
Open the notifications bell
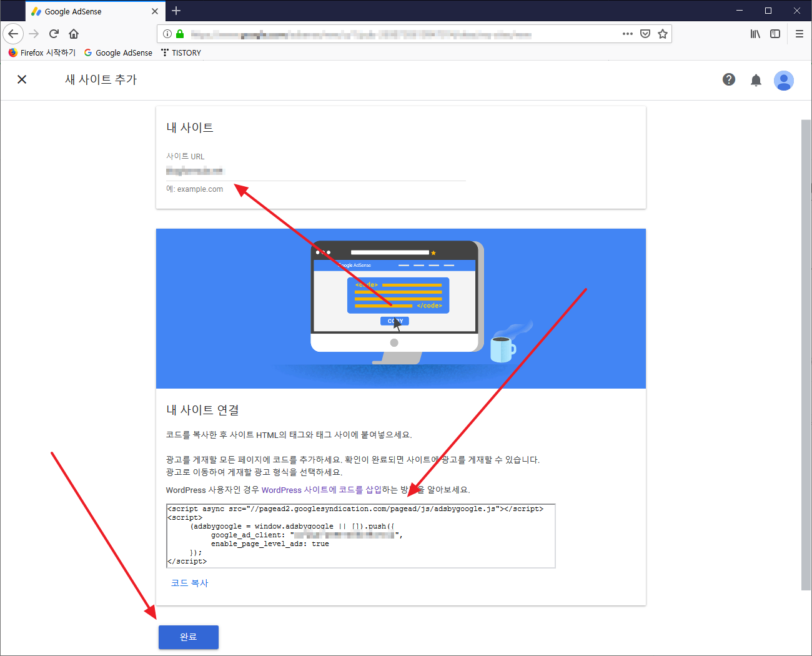[756, 80]
